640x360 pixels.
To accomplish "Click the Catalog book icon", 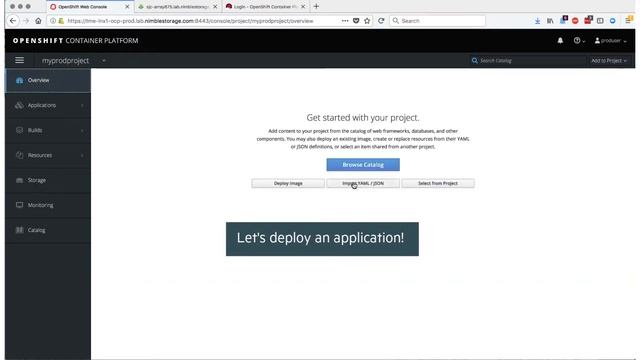I will point(19,230).
